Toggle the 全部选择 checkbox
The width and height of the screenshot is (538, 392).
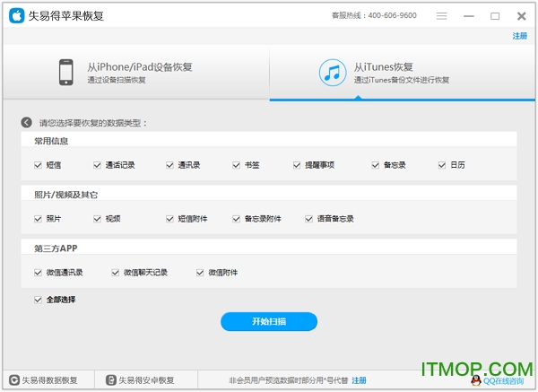click(x=38, y=299)
